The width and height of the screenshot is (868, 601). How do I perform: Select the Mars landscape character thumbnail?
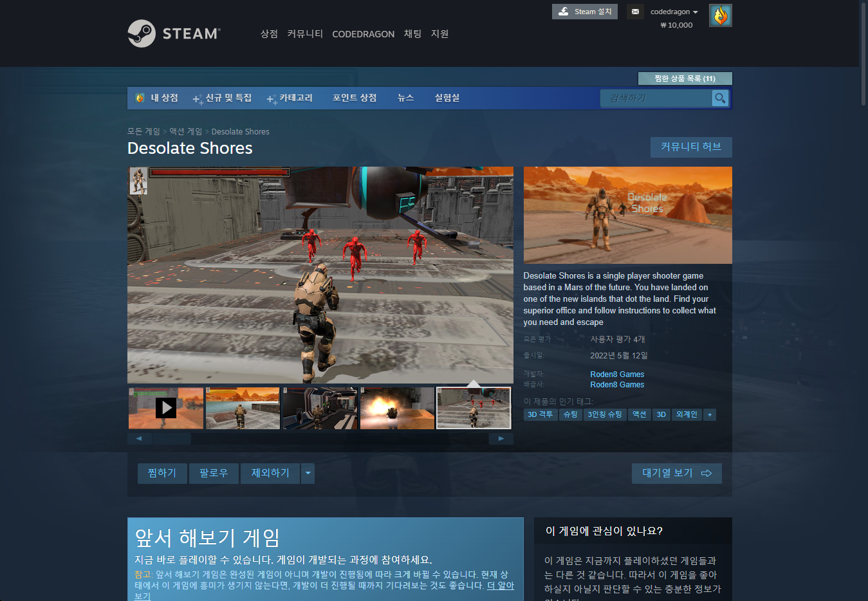(x=243, y=408)
